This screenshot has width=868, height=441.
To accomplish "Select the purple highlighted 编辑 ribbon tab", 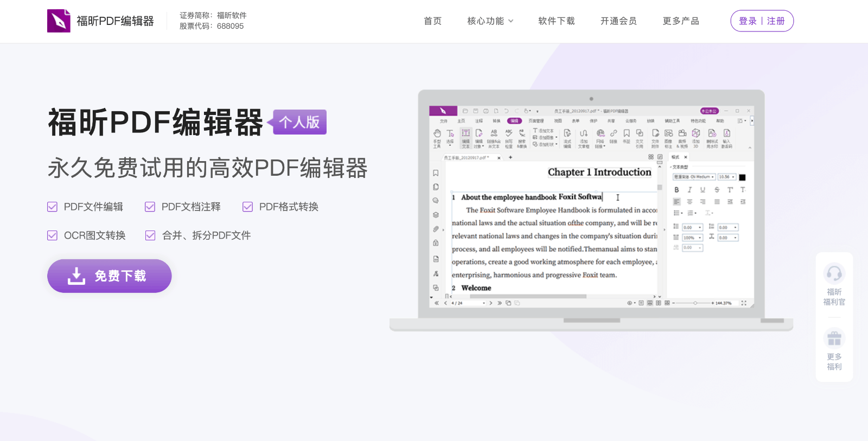I will click(514, 121).
